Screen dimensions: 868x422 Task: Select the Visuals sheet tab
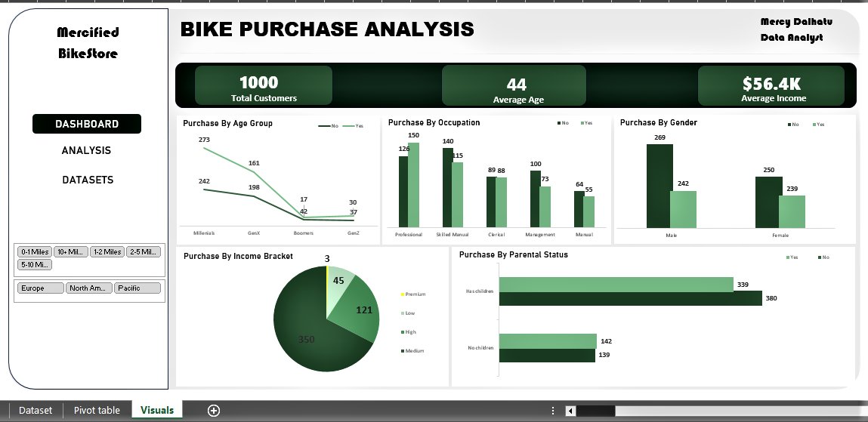157,410
